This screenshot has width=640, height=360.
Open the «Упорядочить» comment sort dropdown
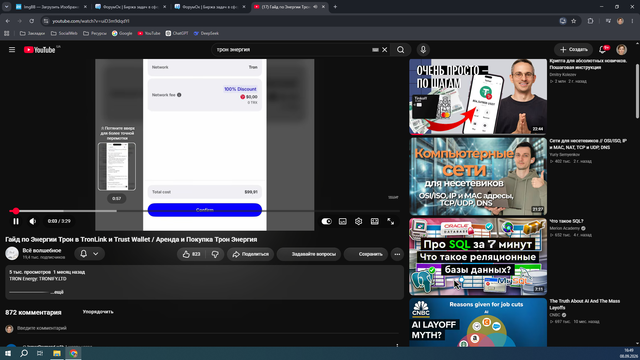(98, 312)
